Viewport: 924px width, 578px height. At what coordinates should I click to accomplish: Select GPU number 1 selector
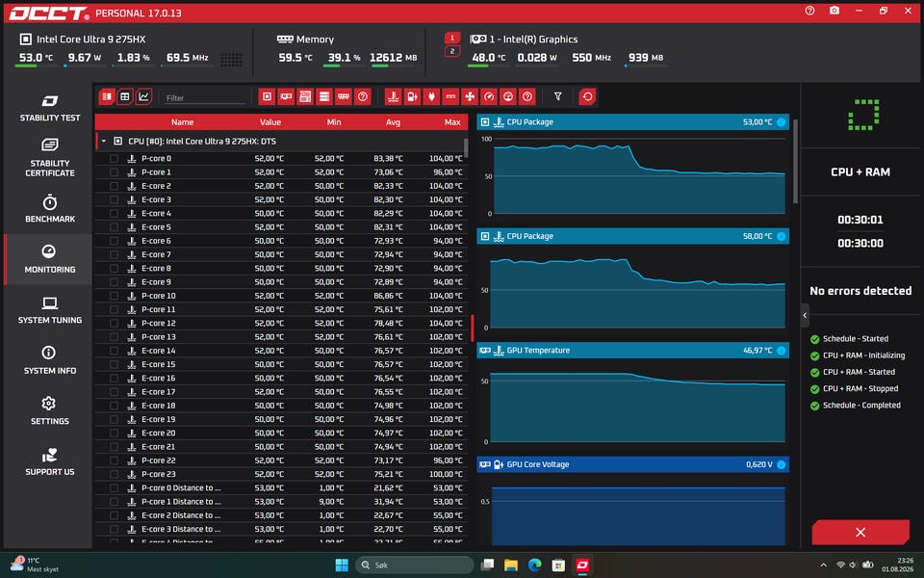tap(452, 39)
